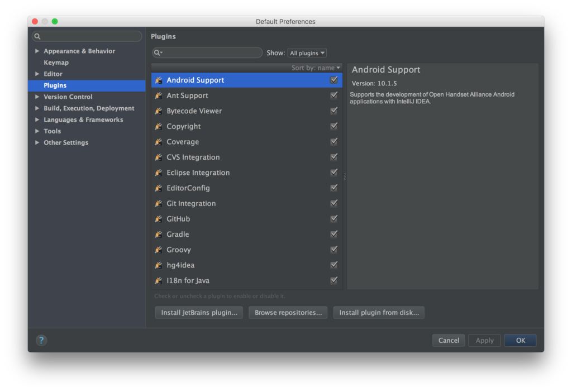Uncheck the Gradle plugin

(334, 234)
